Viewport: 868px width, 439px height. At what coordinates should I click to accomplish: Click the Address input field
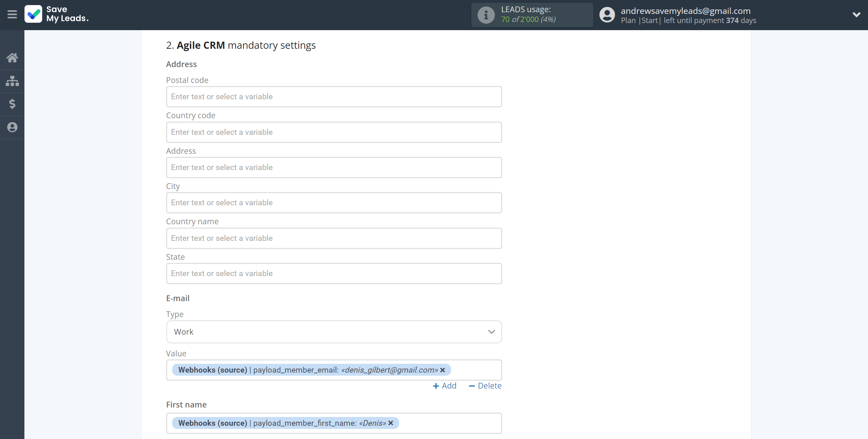pos(334,168)
